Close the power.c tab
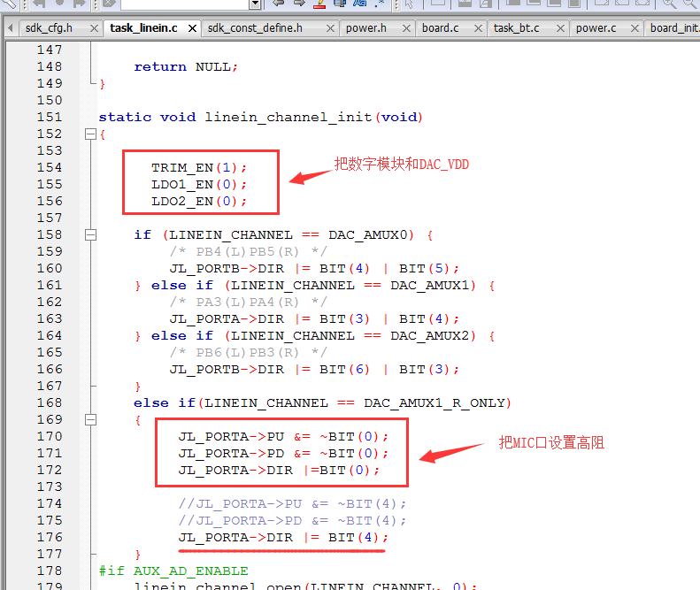This screenshot has width=700, height=590. [635, 28]
